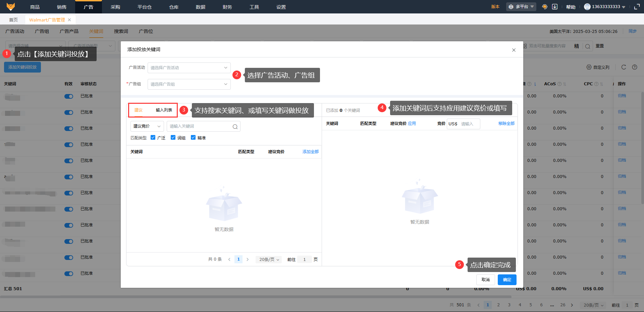Open the download center icon
644x312 pixels.
(x=555, y=7)
